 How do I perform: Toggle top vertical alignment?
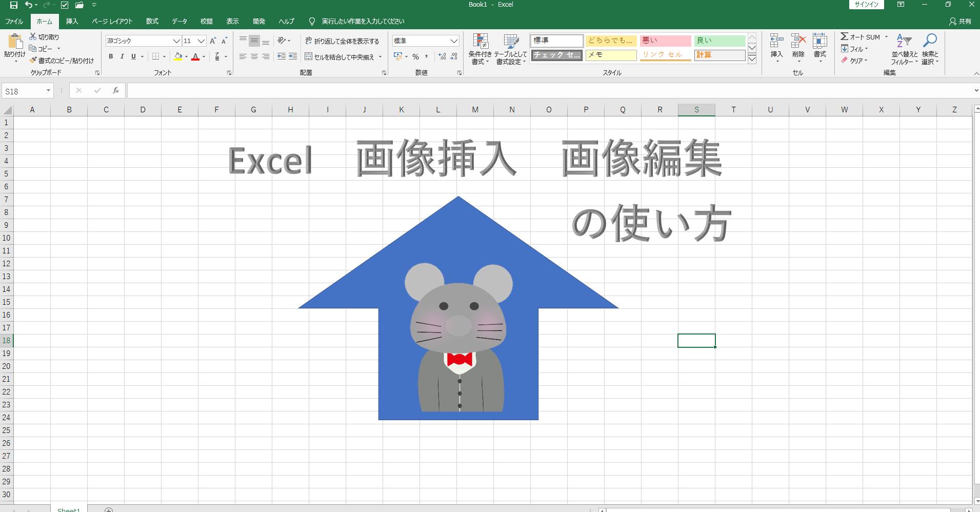click(x=243, y=41)
